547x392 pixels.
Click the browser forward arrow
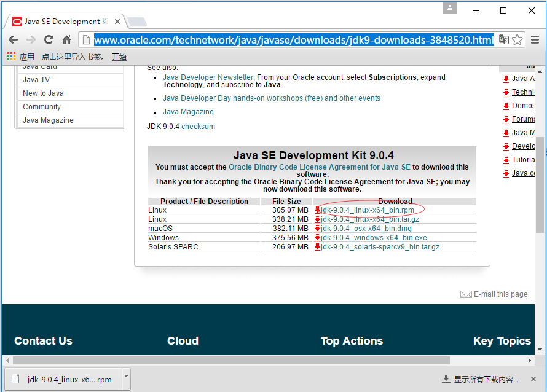pyautogui.click(x=31, y=40)
